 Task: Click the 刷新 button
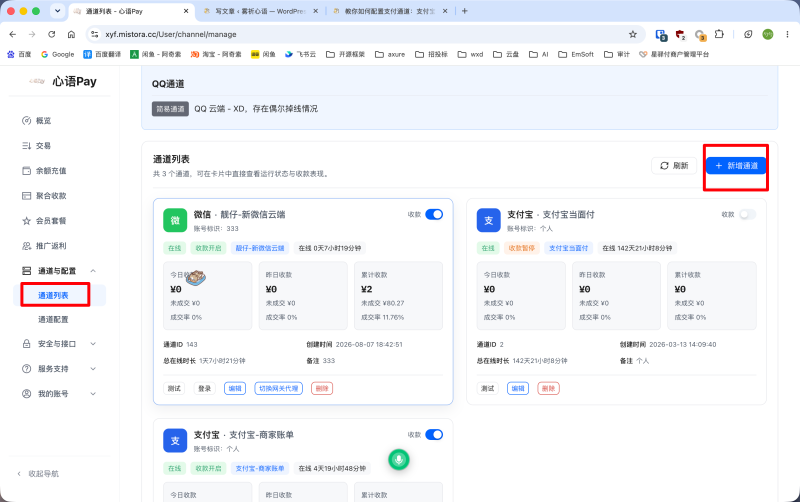pyautogui.click(x=674, y=166)
